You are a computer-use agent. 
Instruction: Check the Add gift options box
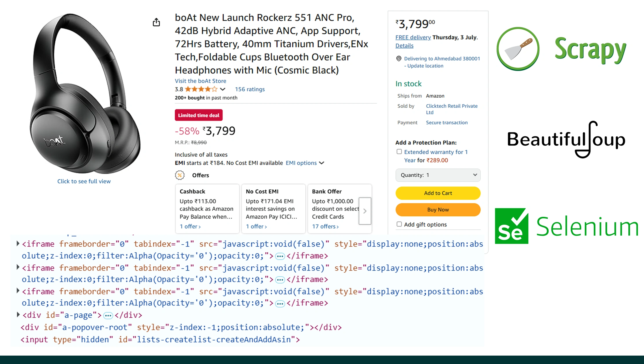pos(399,224)
